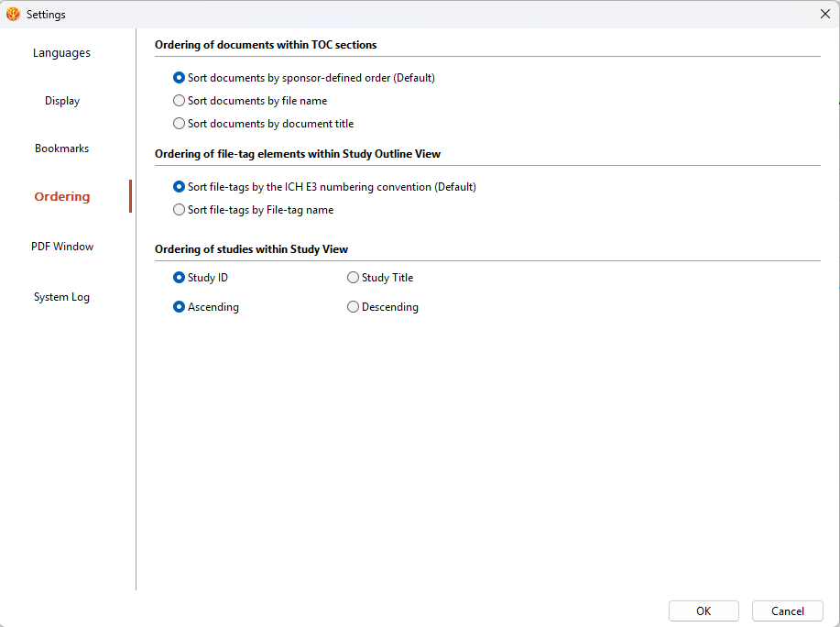Set study order to Descending

[x=383, y=307]
